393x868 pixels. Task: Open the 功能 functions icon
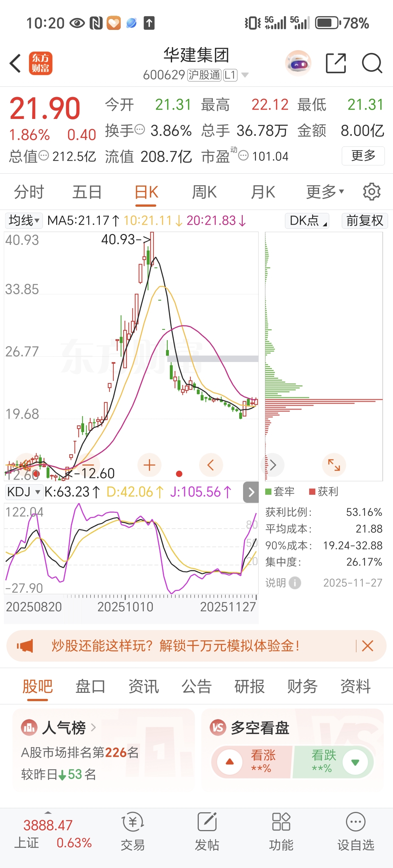pyautogui.click(x=281, y=822)
